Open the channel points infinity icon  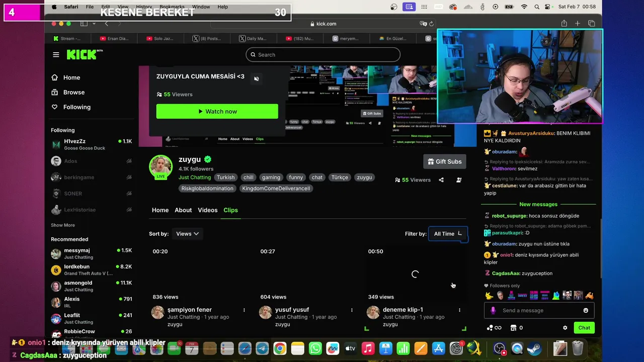click(494, 328)
